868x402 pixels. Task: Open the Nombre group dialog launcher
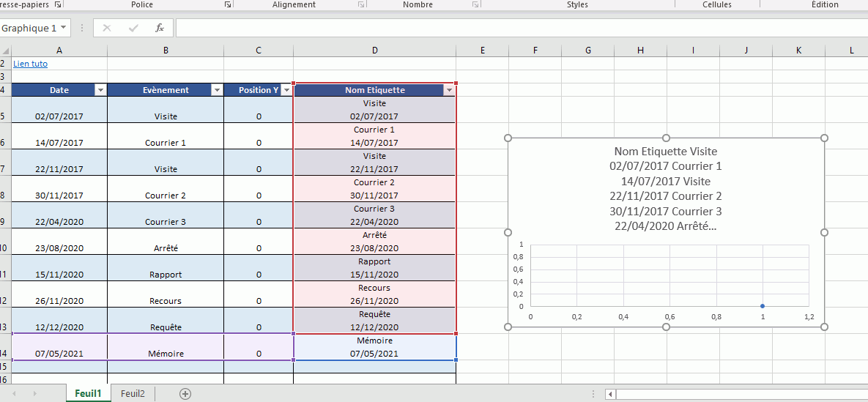click(x=475, y=5)
